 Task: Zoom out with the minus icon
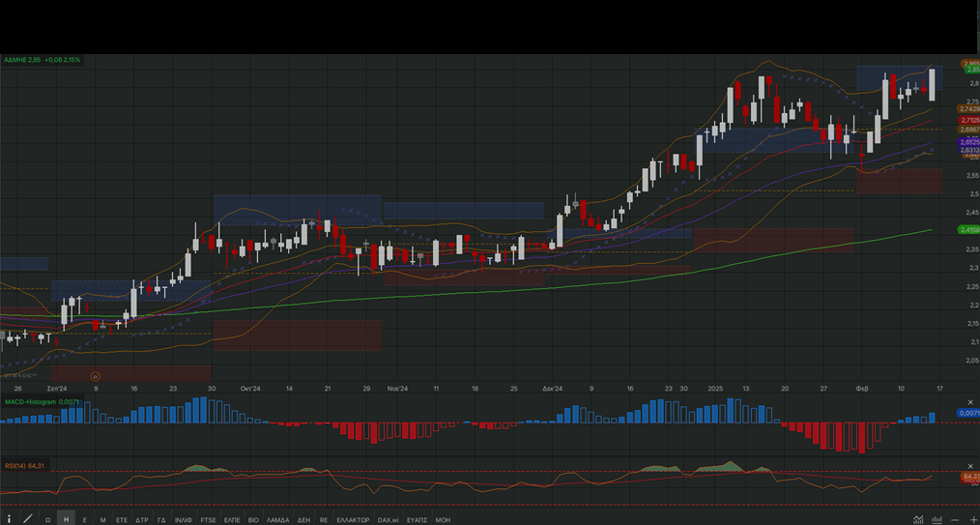pos(955,520)
